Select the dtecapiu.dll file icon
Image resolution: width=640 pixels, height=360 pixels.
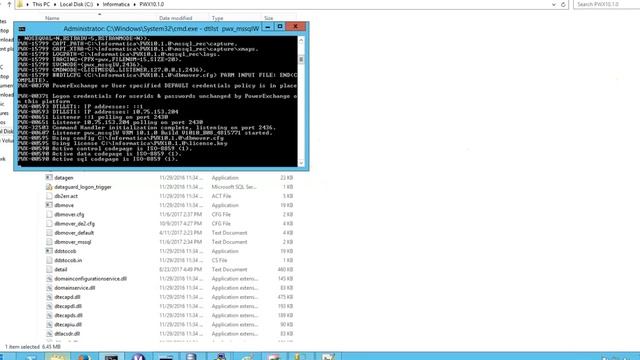pos(49,324)
